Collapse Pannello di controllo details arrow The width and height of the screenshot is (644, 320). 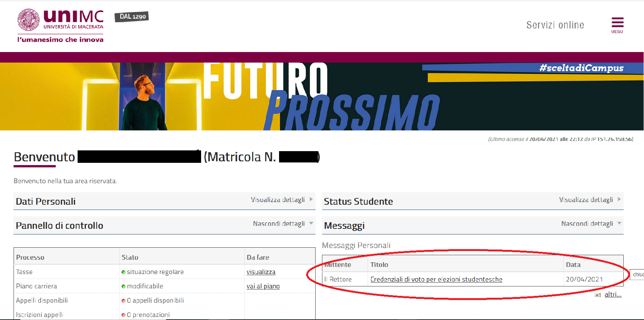pos(311,223)
